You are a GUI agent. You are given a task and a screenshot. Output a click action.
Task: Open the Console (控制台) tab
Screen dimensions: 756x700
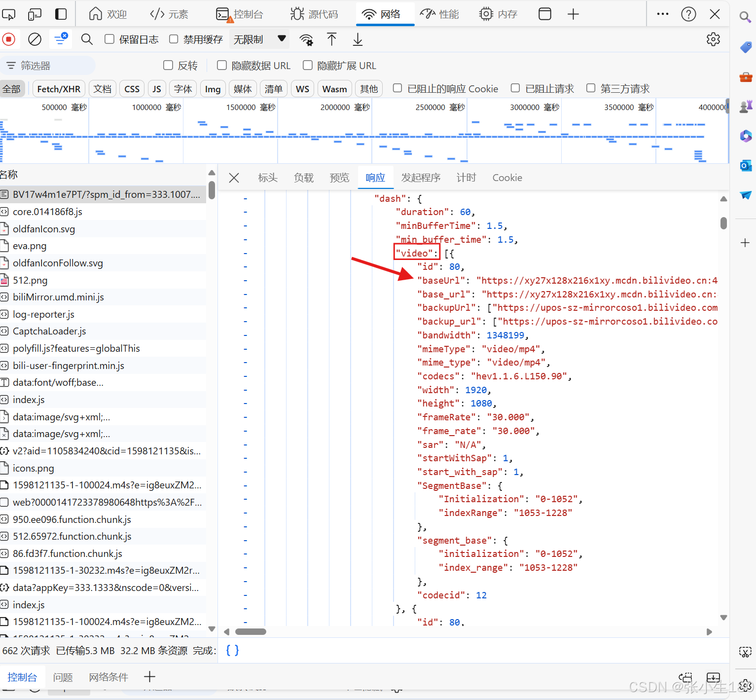tap(240, 14)
